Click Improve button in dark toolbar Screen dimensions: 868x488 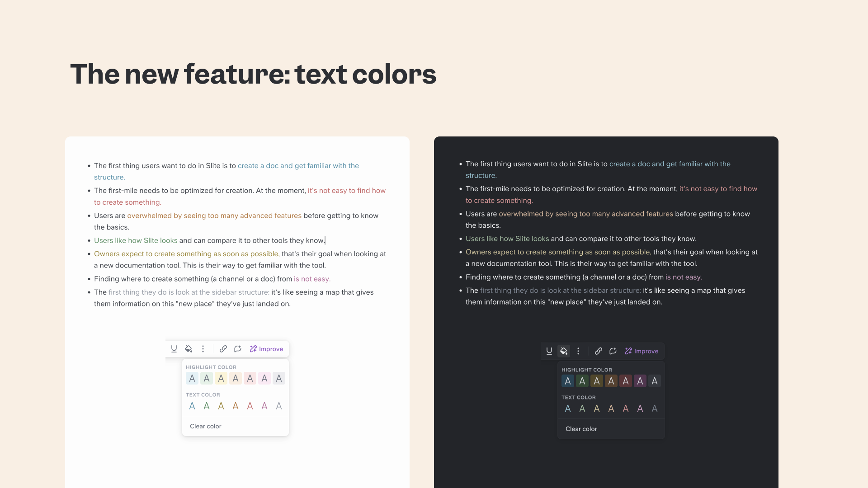(642, 351)
